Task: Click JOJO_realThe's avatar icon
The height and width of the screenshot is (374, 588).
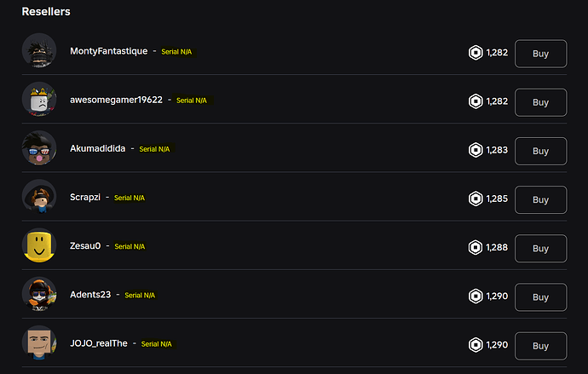Action: 39,343
